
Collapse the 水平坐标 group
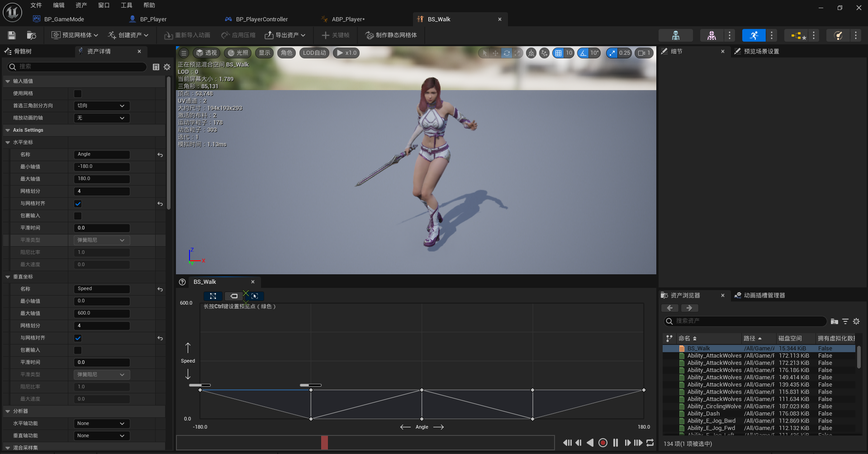(8, 143)
